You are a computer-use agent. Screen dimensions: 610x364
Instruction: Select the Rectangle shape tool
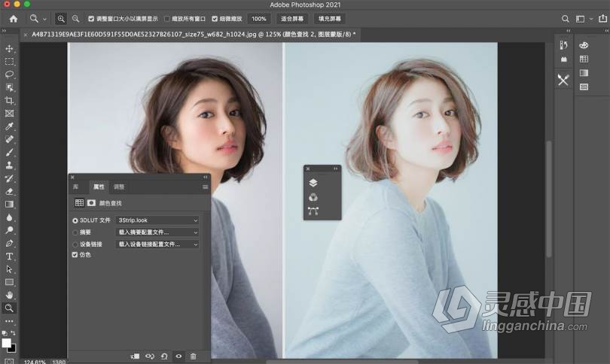pos(9,282)
